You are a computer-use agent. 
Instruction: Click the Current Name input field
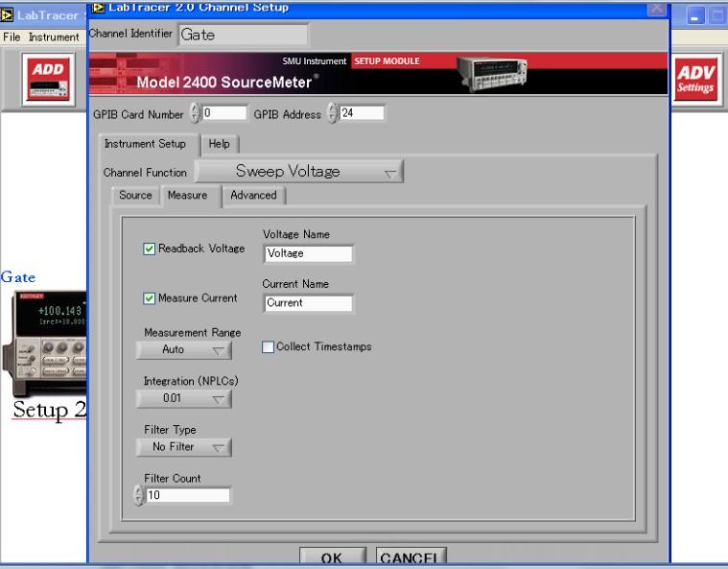tap(308, 303)
